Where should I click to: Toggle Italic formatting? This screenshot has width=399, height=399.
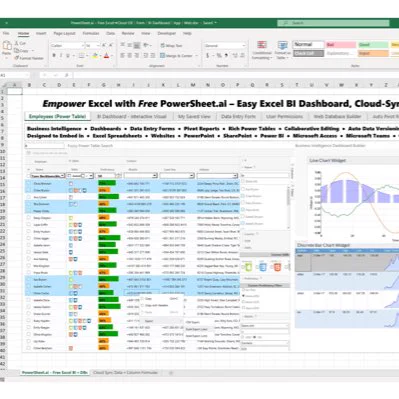pos(61,55)
